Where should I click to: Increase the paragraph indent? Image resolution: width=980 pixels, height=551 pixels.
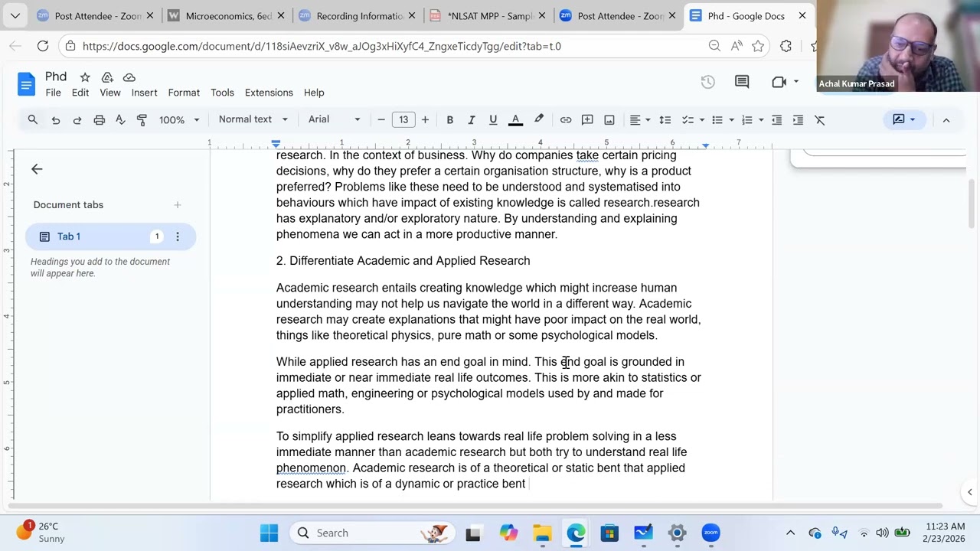click(x=798, y=119)
